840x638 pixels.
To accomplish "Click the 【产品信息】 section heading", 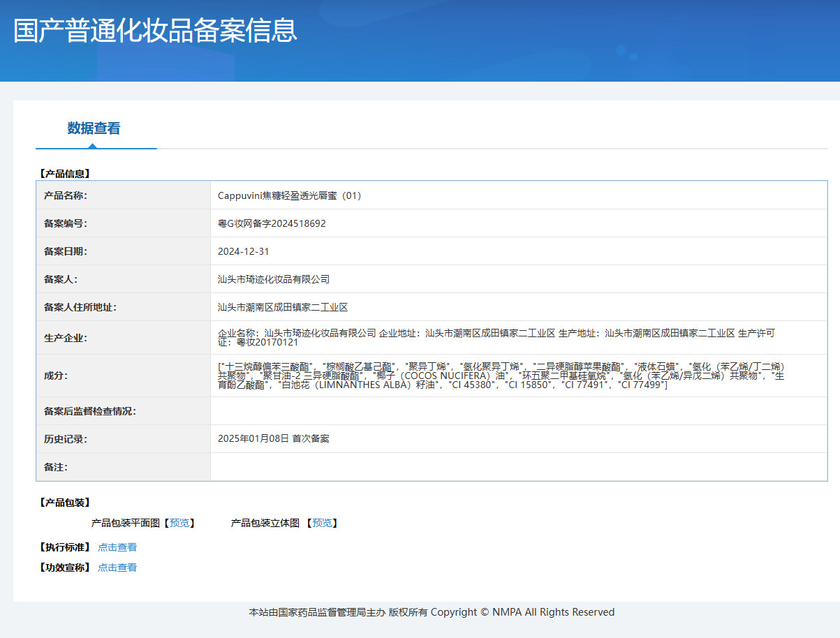I will click(x=65, y=173).
